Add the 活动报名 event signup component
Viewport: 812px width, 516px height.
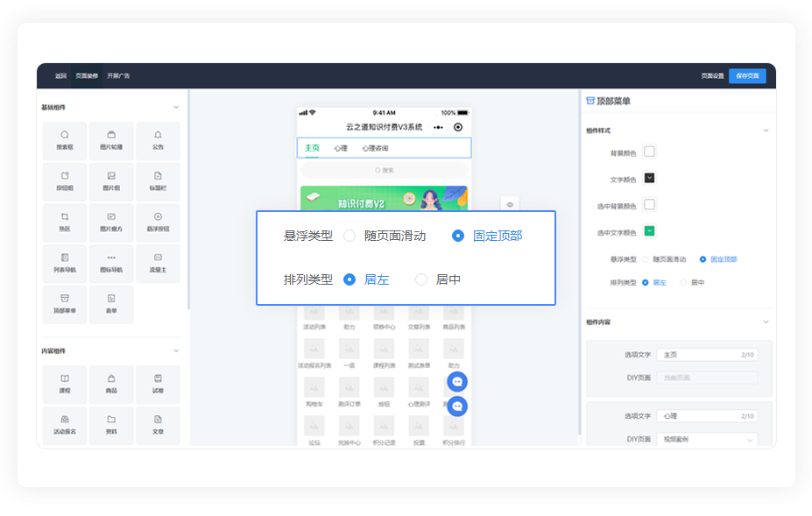tap(65, 426)
